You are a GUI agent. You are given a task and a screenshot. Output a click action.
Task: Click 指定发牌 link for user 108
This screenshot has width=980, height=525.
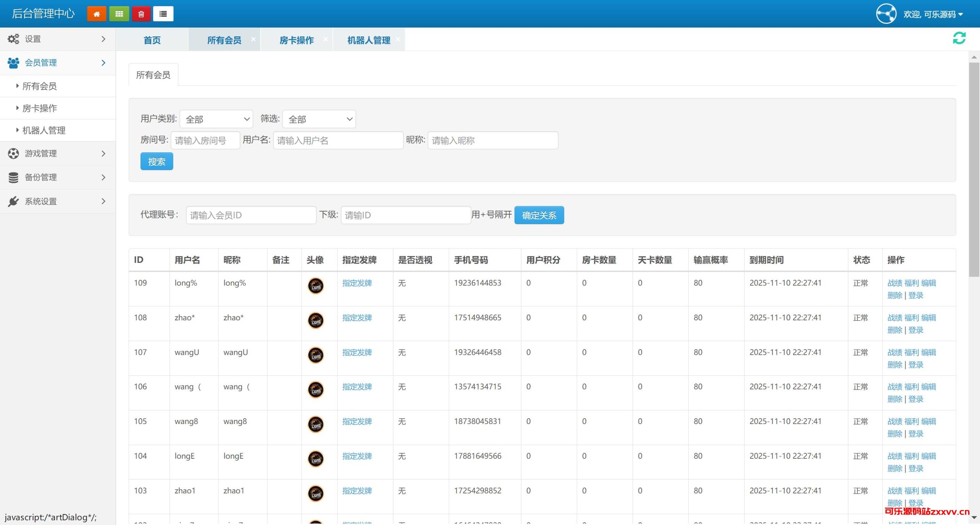click(357, 318)
